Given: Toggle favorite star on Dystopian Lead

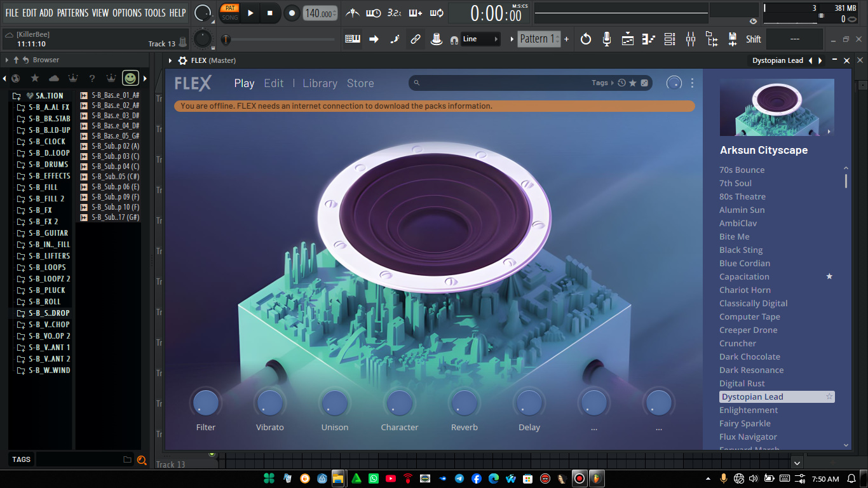Looking at the screenshot, I should [x=829, y=396].
